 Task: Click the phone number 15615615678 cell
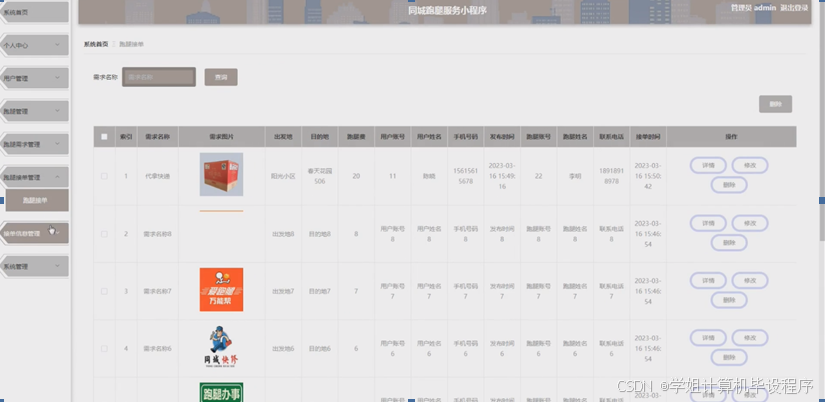click(x=465, y=176)
